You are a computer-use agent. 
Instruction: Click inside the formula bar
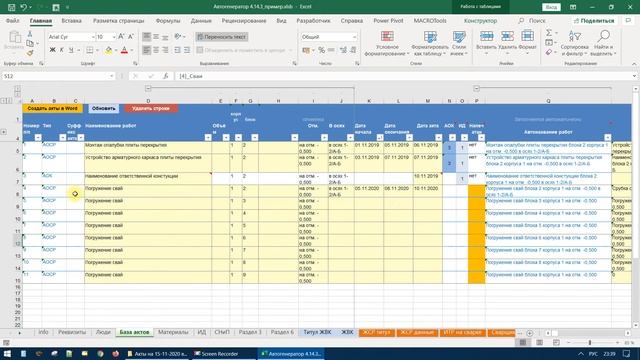coord(403,76)
